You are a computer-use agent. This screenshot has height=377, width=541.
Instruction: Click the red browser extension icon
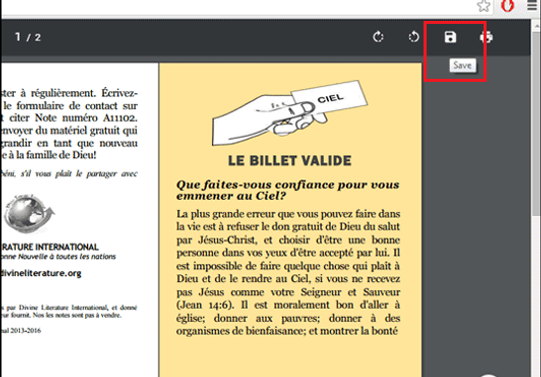point(508,5)
